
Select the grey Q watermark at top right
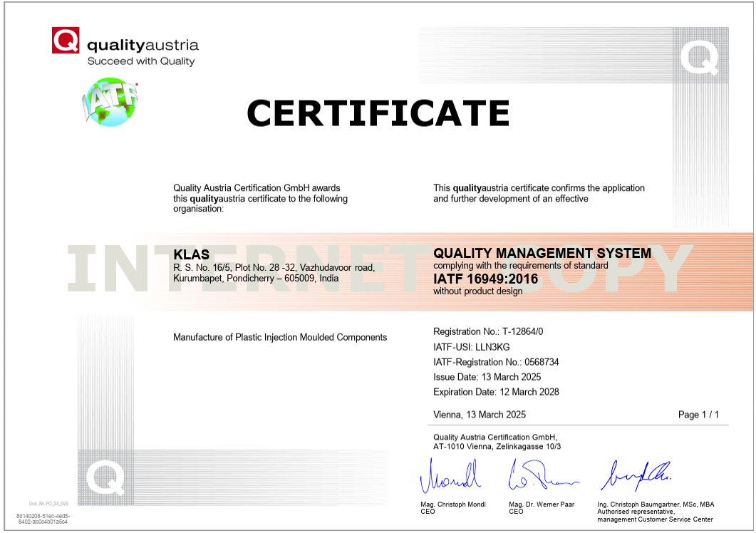coord(699,58)
